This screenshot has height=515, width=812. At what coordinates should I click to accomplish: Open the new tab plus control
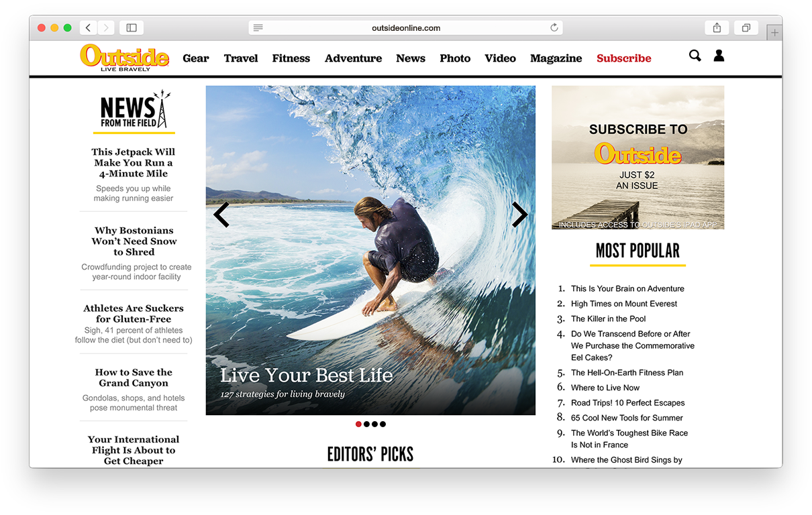pyautogui.click(x=775, y=32)
